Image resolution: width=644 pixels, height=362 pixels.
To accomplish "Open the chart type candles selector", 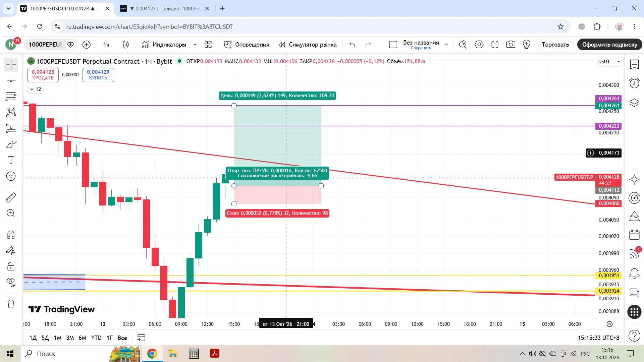I will point(126,45).
